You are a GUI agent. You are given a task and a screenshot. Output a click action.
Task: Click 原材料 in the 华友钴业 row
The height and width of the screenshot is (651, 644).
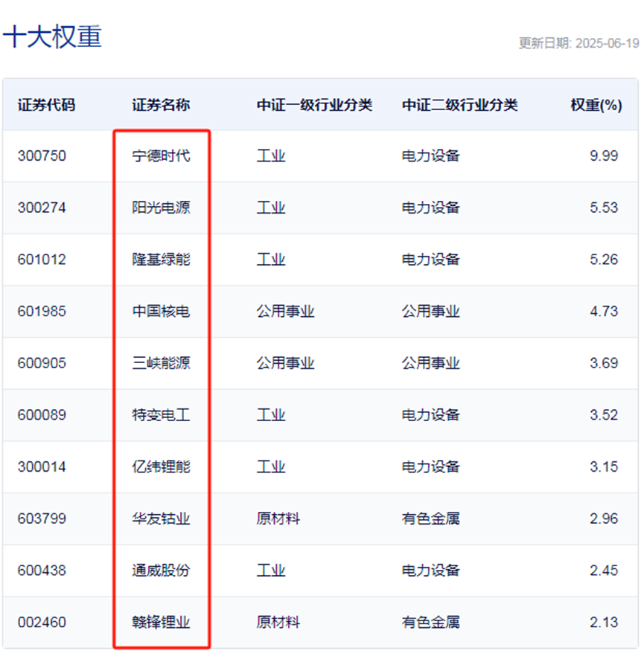pos(278,519)
